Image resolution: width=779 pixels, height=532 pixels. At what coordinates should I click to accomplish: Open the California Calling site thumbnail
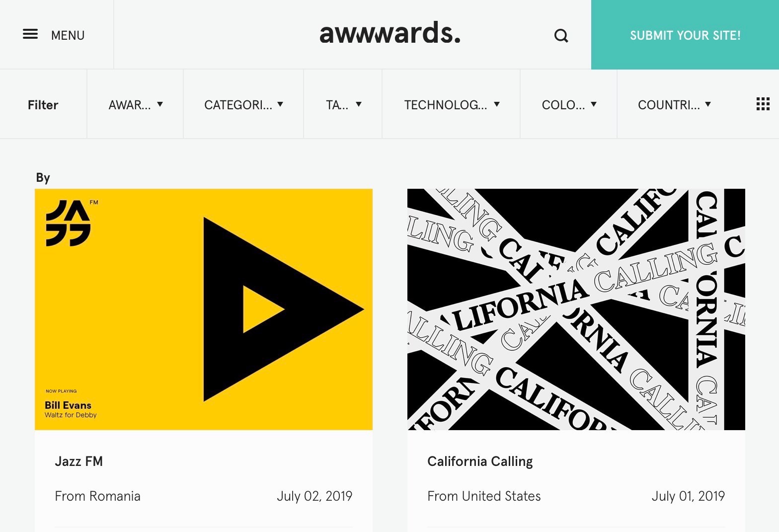[x=576, y=309]
